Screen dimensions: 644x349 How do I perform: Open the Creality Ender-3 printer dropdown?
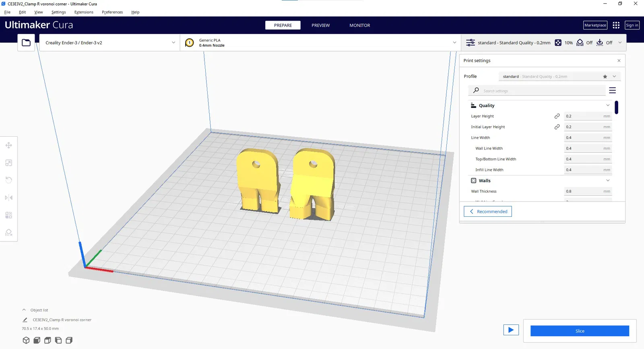tap(109, 43)
